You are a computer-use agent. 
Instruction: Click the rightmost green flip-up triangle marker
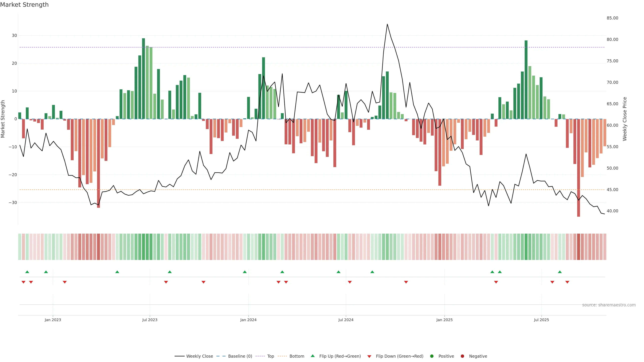click(560, 272)
